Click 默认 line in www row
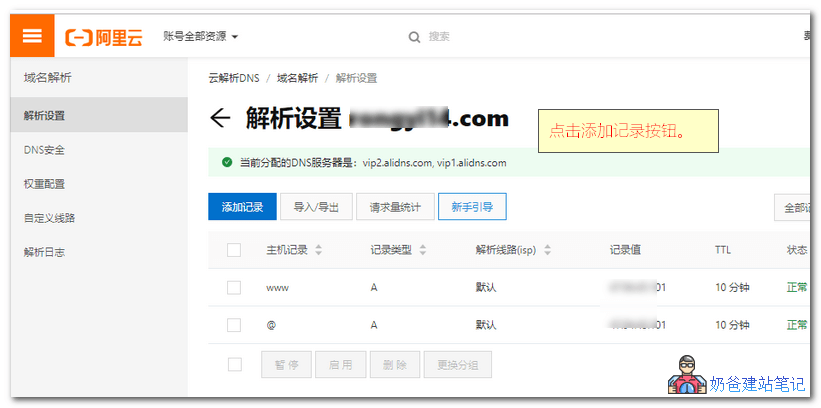This screenshot has height=408, width=821. (x=486, y=288)
